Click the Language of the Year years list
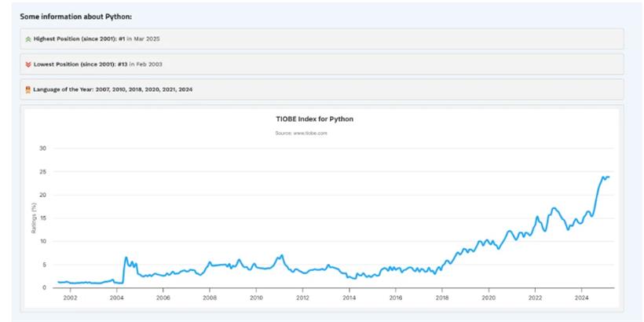 [144, 90]
